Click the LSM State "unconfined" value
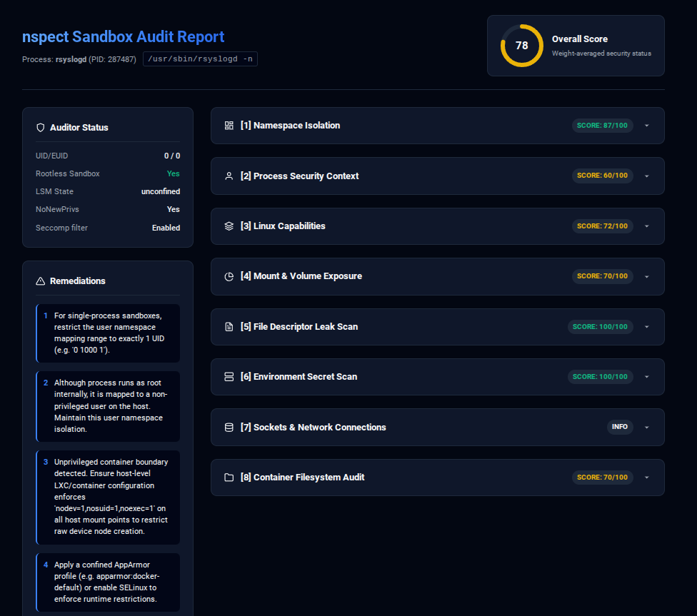Image resolution: width=697 pixels, height=616 pixels. tap(161, 191)
